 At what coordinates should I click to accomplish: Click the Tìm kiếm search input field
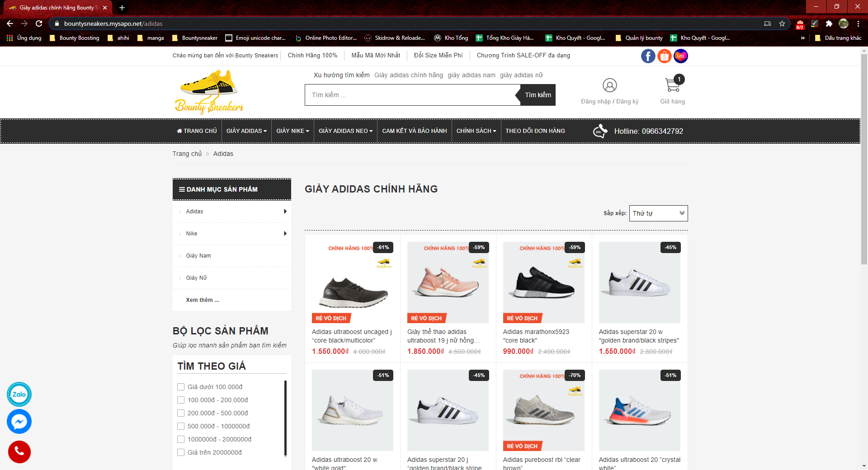(x=412, y=95)
